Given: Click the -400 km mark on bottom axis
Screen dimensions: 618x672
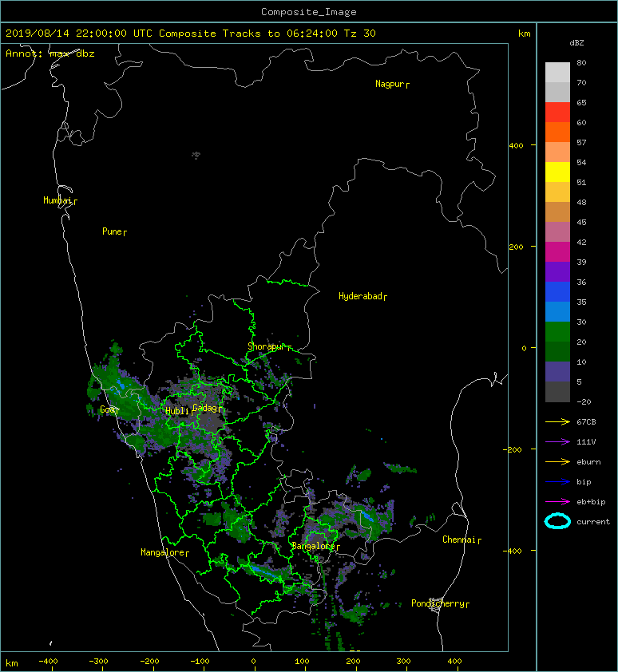Looking at the screenshot, I should click(x=48, y=662).
